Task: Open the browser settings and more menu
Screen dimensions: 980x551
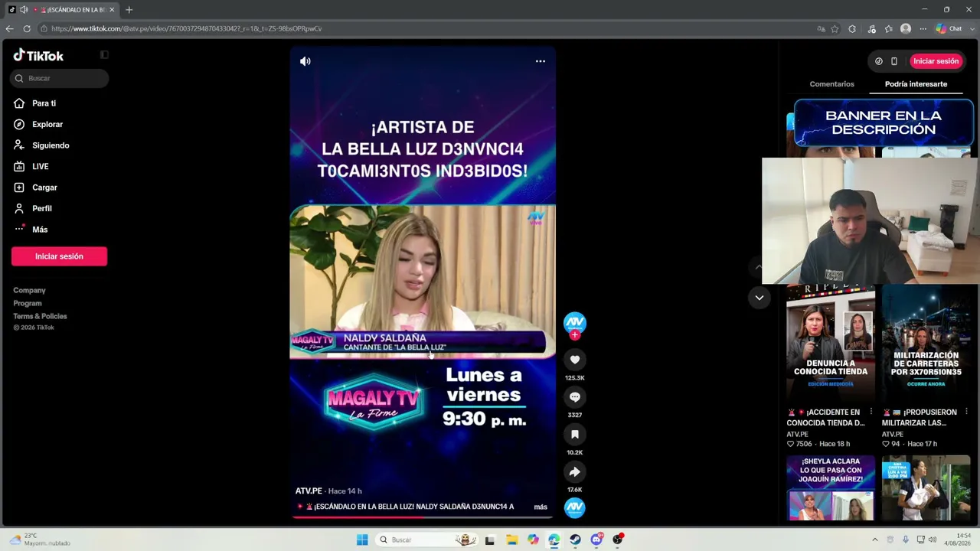Action: click(x=923, y=28)
